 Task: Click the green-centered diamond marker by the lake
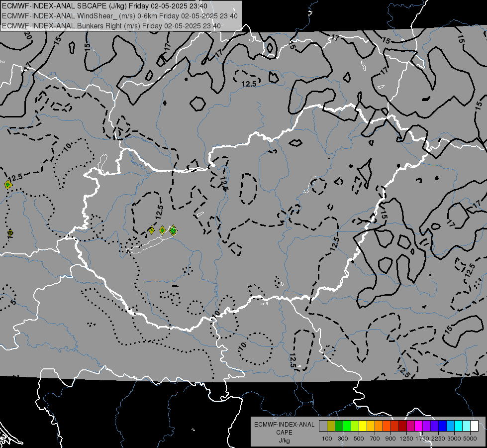pos(173,230)
